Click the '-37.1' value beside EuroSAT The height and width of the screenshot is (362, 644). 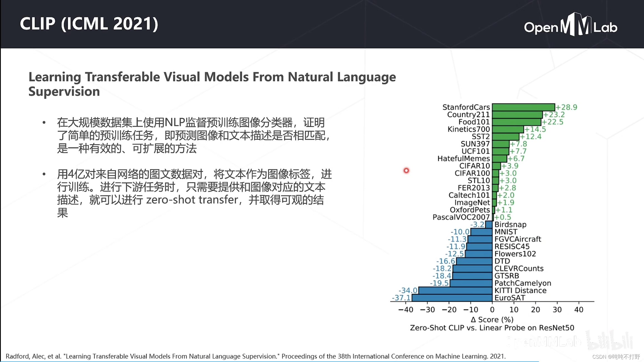(x=401, y=298)
